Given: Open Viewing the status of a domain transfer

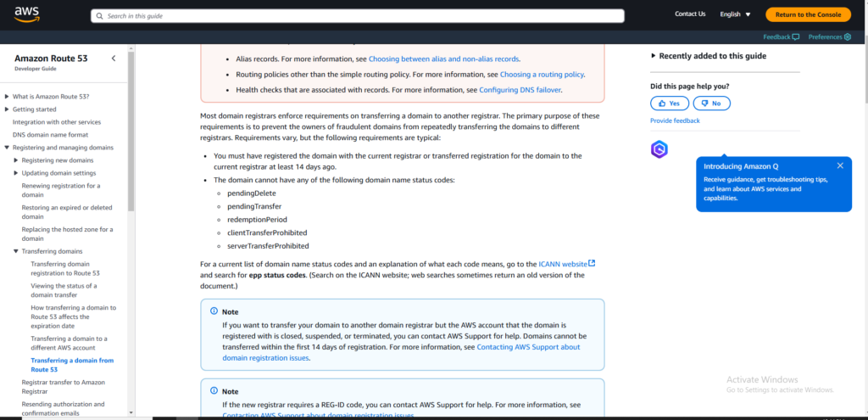Looking at the screenshot, I should [x=64, y=290].
